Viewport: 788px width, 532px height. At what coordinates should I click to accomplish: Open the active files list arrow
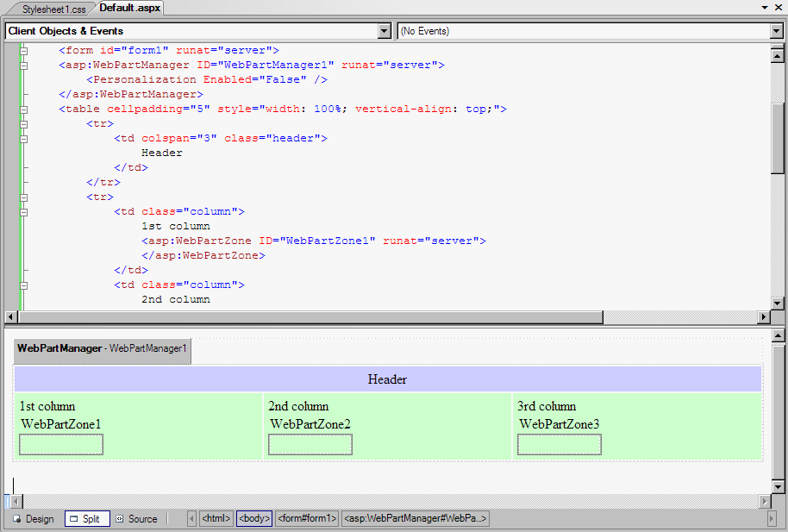[765, 8]
